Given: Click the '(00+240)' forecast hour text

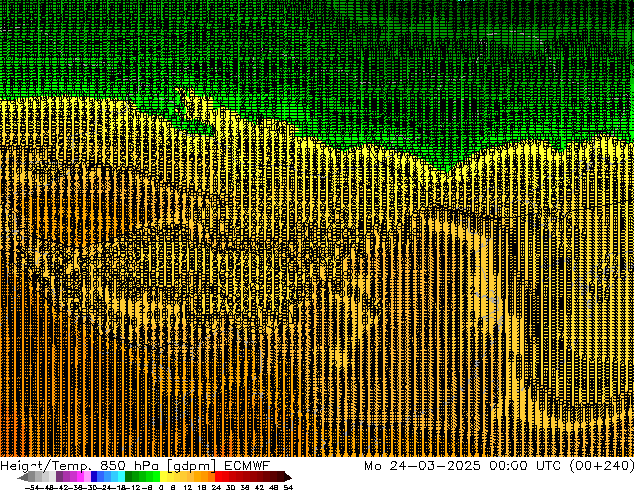Looking at the screenshot, I should click(602, 466).
